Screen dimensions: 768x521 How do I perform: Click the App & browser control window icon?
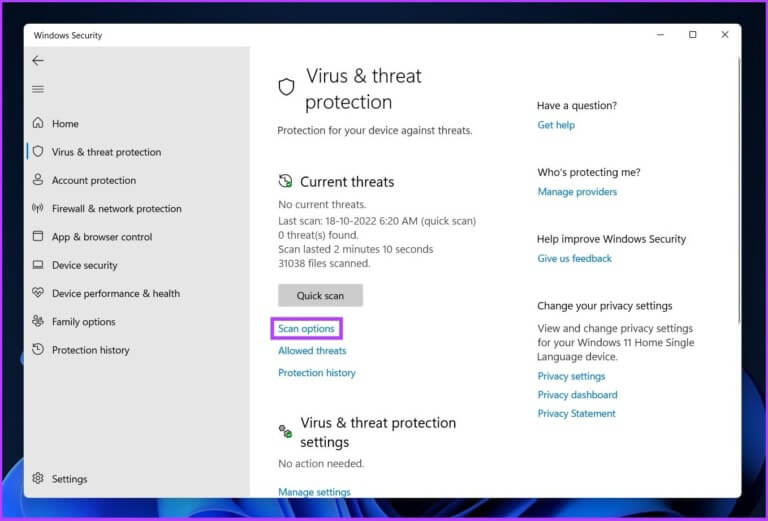click(38, 236)
